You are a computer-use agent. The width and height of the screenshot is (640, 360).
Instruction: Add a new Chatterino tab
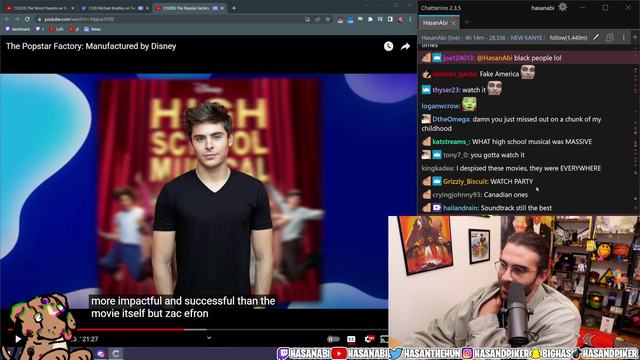pos(467,22)
